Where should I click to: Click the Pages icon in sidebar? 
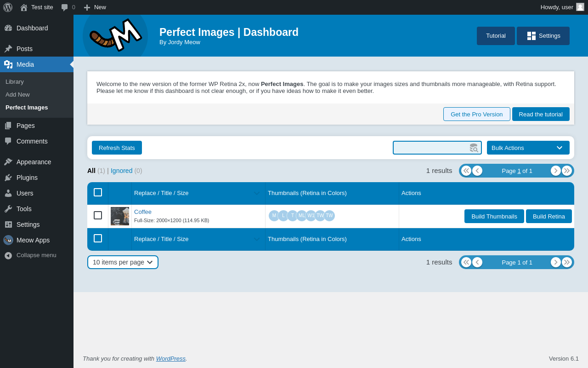[8, 126]
